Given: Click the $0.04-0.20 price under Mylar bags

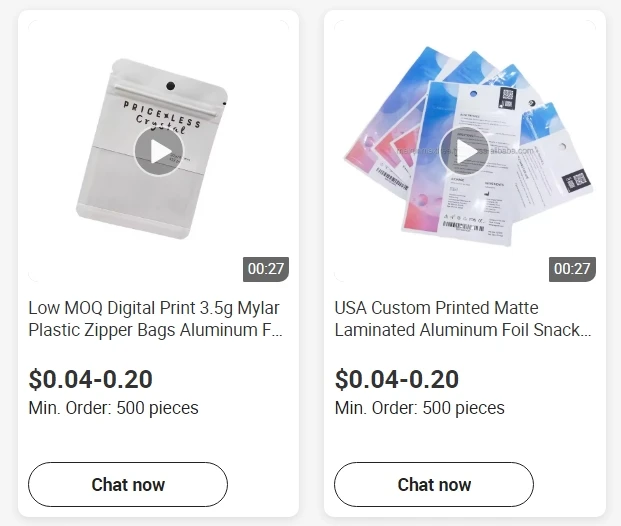Looking at the screenshot, I should [90, 379].
